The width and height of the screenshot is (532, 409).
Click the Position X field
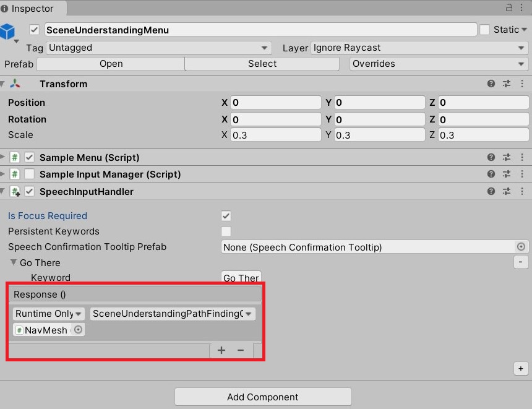coord(275,103)
